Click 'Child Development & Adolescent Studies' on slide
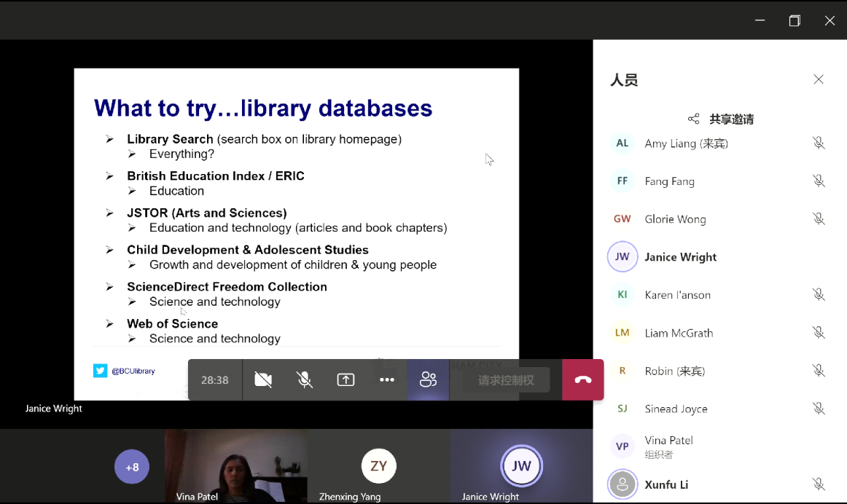 tap(248, 250)
